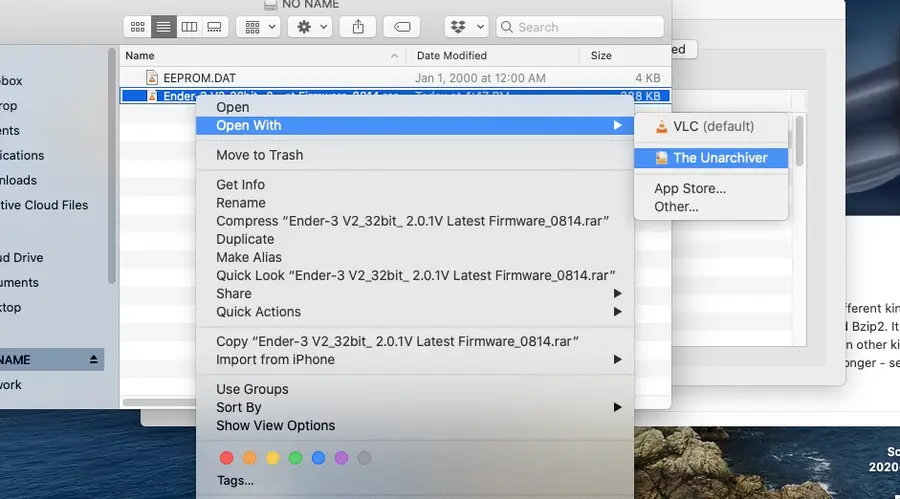Open the item grouping dropdown
Viewport: 900px width, 499px height.
click(257, 27)
